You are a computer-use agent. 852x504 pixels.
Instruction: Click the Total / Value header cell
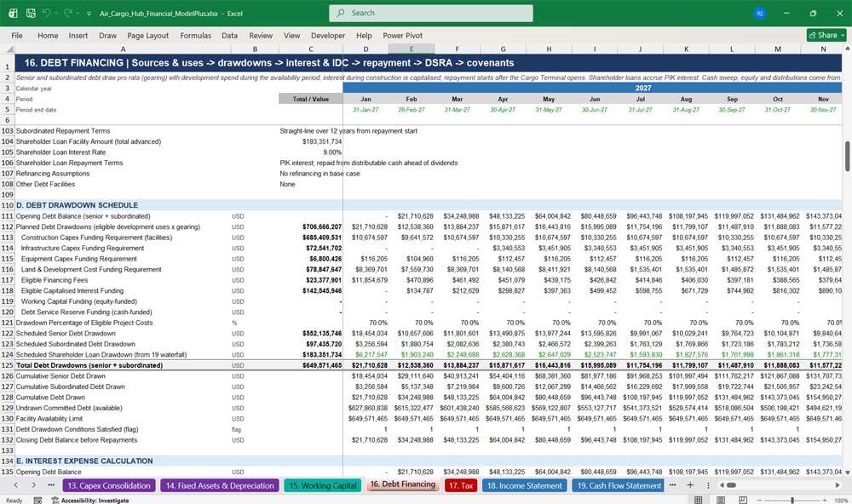click(310, 99)
